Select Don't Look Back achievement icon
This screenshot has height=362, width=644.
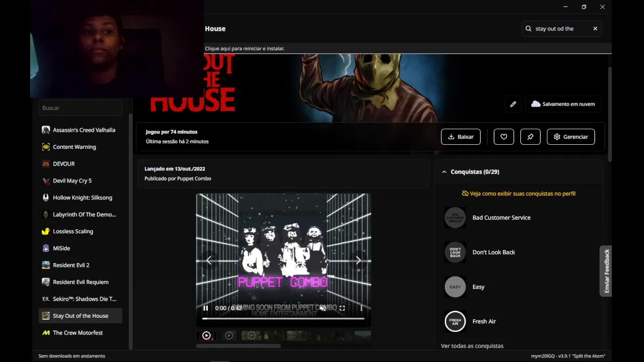pyautogui.click(x=455, y=252)
